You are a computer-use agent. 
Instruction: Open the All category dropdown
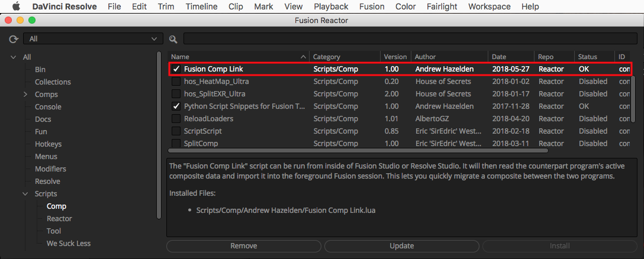(94, 39)
